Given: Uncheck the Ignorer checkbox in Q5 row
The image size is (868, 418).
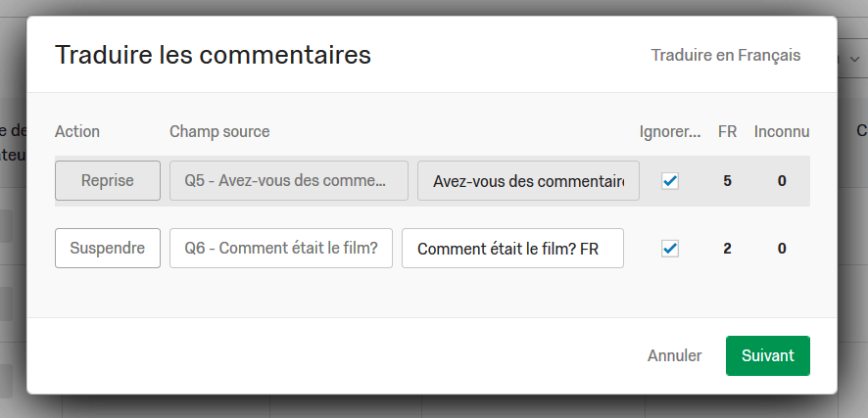Looking at the screenshot, I should coord(670,181).
